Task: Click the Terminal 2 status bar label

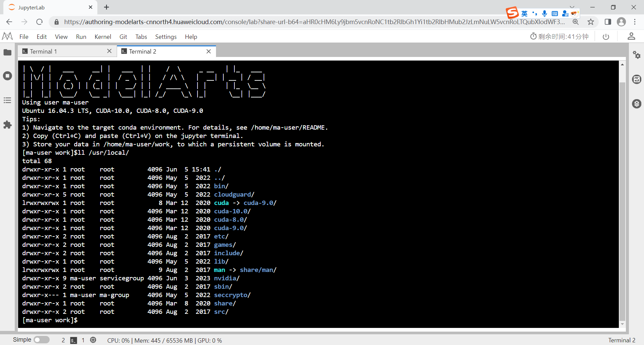Action: 622,340
